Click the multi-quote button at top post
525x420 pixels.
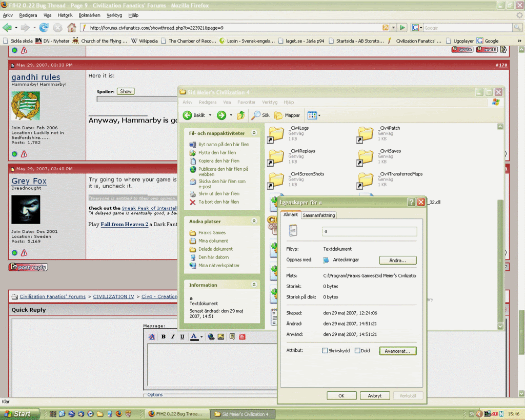(x=487, y=50)
